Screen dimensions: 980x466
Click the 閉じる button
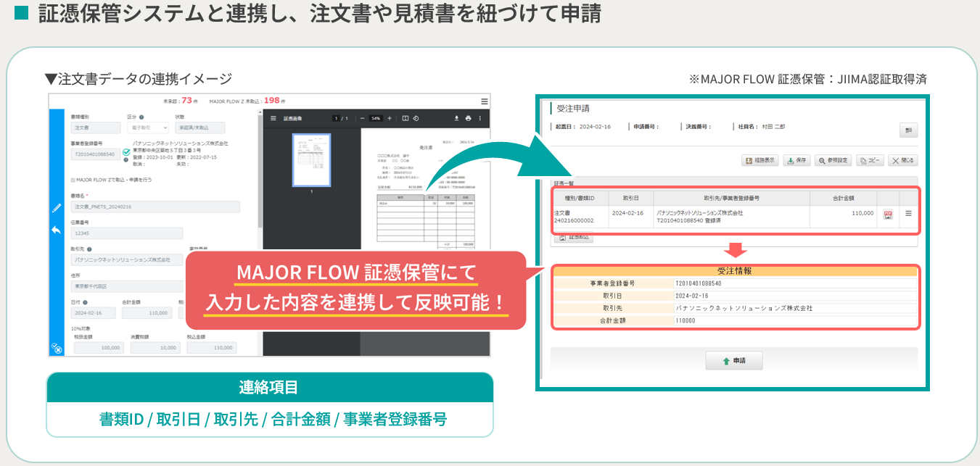click(903, 160)
